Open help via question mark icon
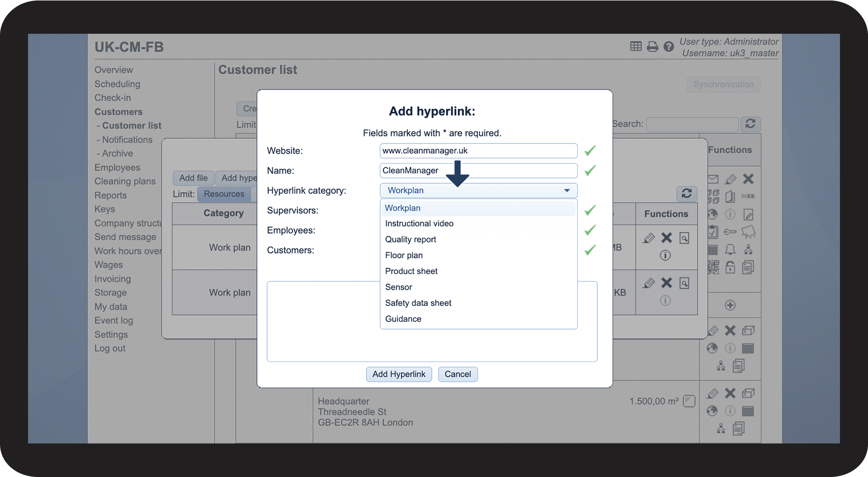The image size is (868, 477). coord(669,47)
